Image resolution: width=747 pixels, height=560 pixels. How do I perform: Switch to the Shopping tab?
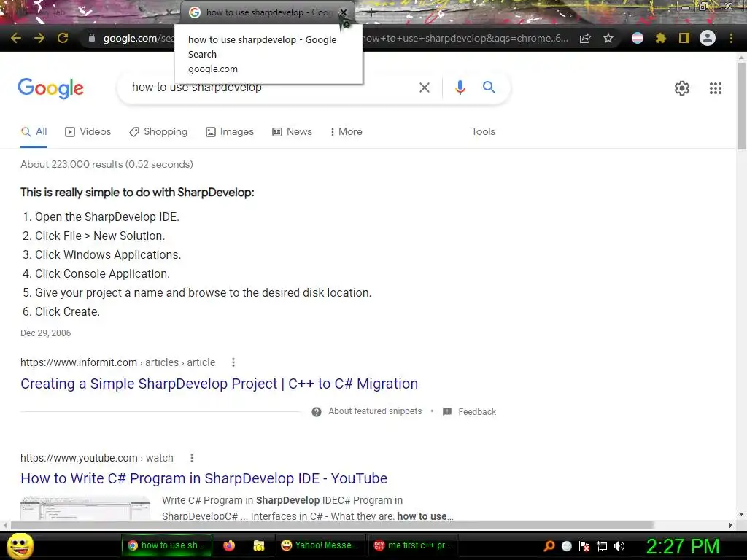click(x=158, y=132)
